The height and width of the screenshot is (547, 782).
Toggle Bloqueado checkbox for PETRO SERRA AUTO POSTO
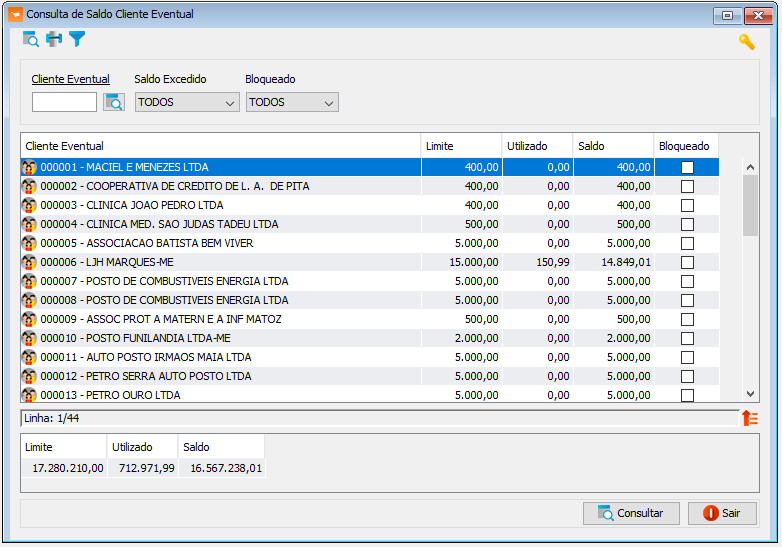[687, 376]
